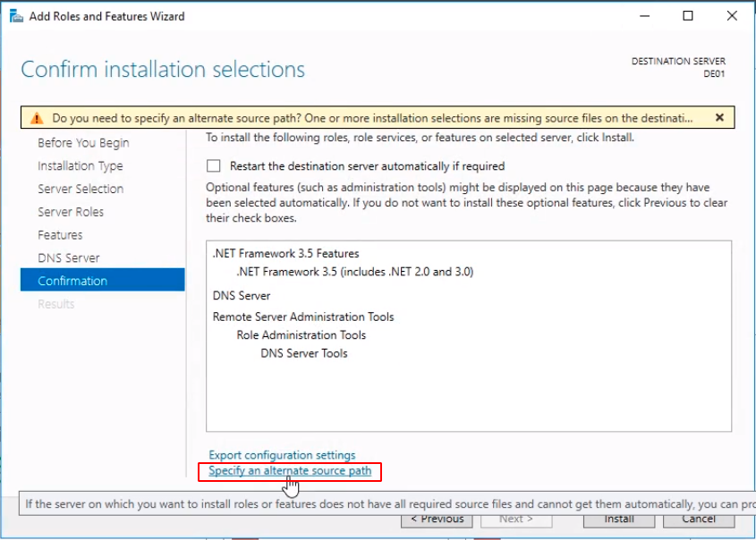Click the yellow warning triangle icon
The height and width of the screenshot is (540, 756).
[x=36, y=118]
